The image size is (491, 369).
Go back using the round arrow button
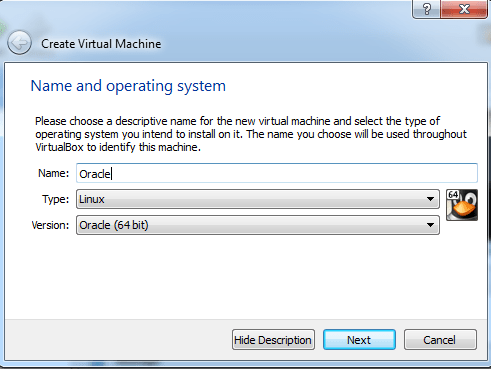(19, 43)
